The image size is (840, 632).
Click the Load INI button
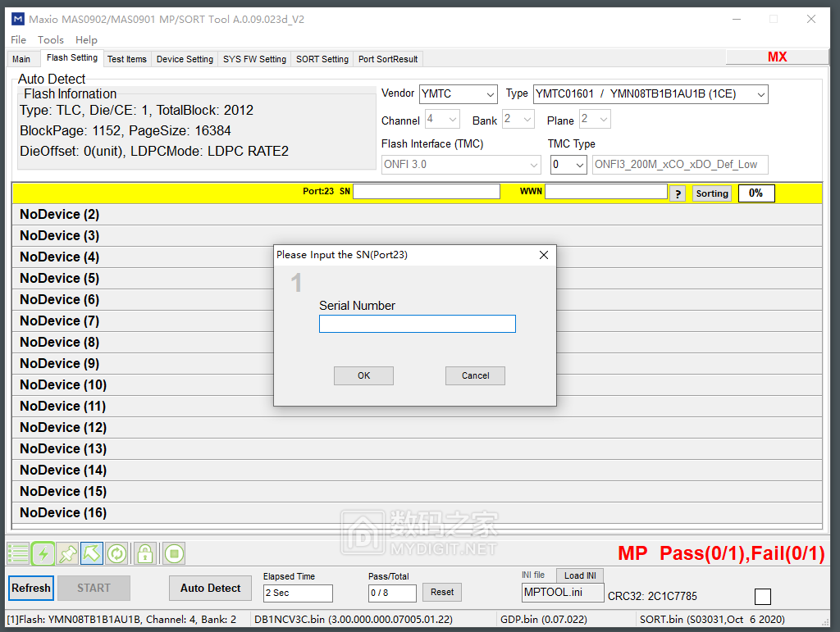coord(580,575)
